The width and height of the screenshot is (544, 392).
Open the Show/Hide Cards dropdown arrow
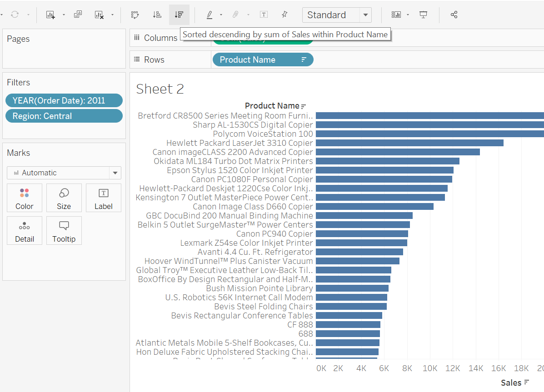(408, 15)
